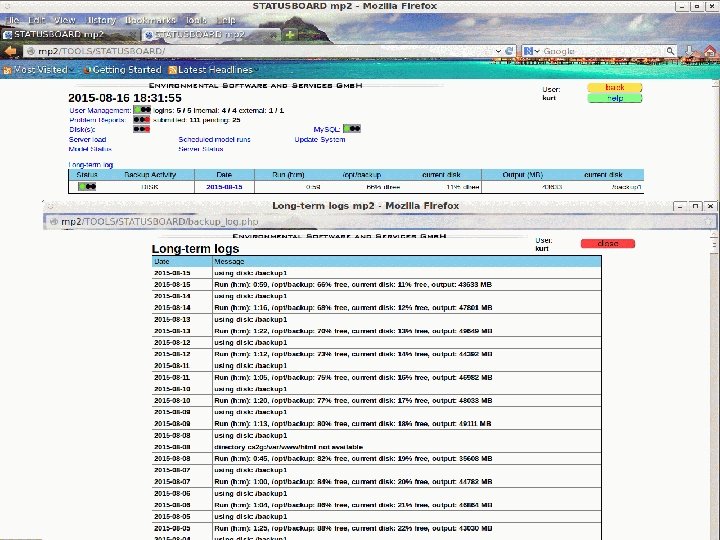The height and width of the screenshot is (540, 720).
Task: Click the Google search input field
Action: point(602,51)
